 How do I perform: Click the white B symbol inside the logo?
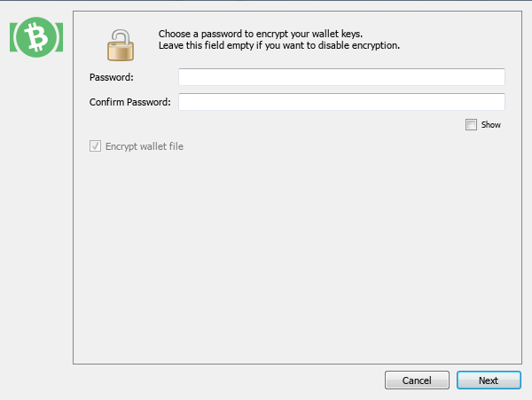pyautogui.click(x=36, y=37)
